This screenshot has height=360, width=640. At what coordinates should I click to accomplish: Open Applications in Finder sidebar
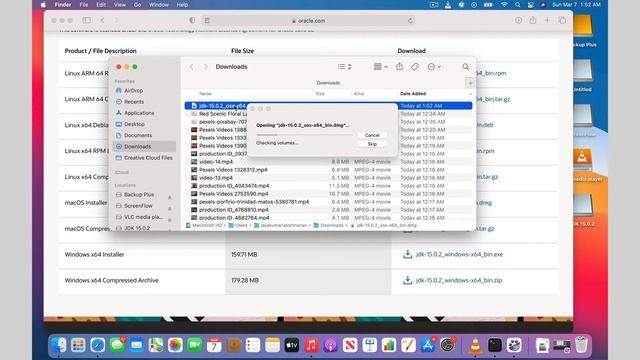click(139, 113)
